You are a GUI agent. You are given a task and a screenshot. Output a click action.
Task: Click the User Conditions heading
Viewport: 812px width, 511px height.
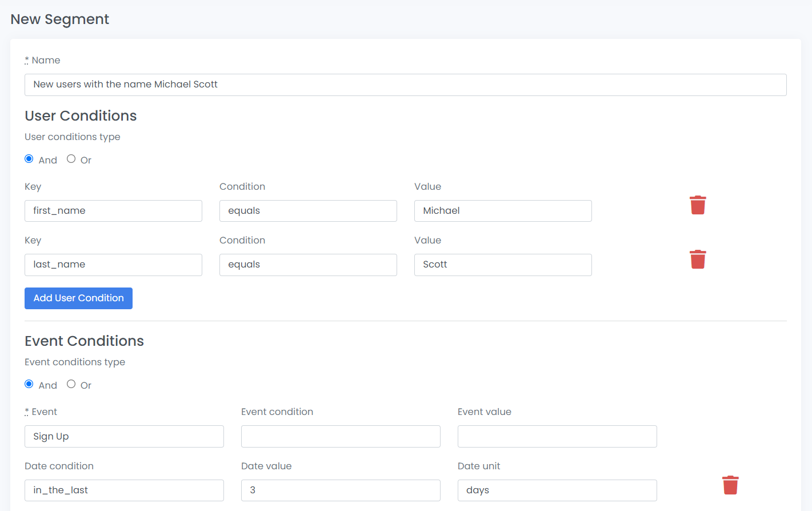click(81, 116)
